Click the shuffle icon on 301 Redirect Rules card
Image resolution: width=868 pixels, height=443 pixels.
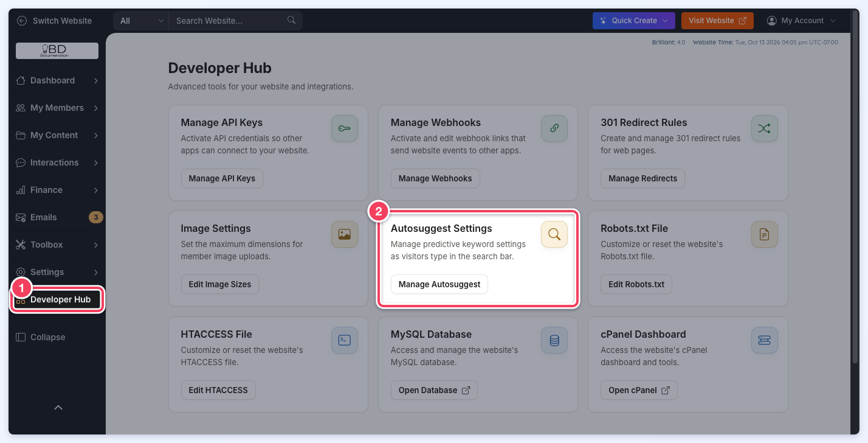pyautogui.click(x=764, y=128)
